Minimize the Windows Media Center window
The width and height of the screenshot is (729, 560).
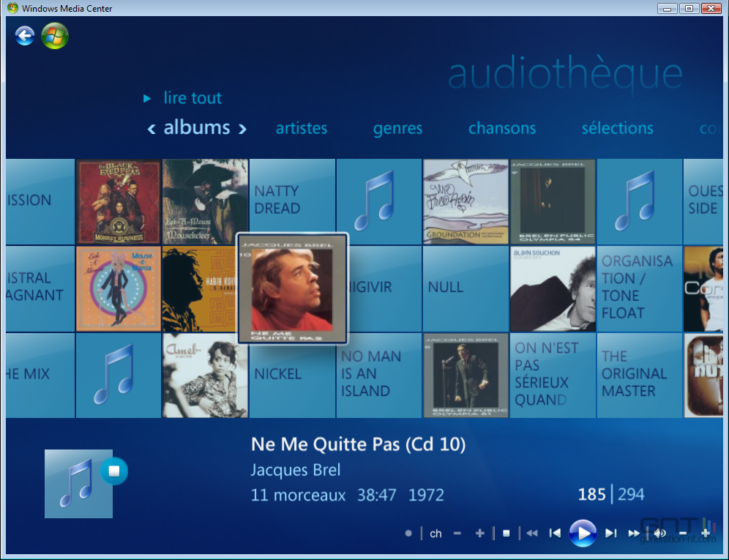pos(668,8)
